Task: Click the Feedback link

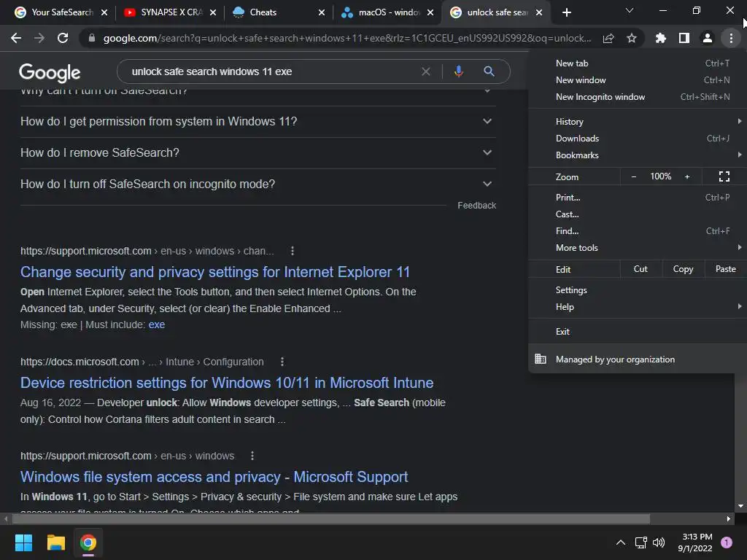Action: click(477, 205)
